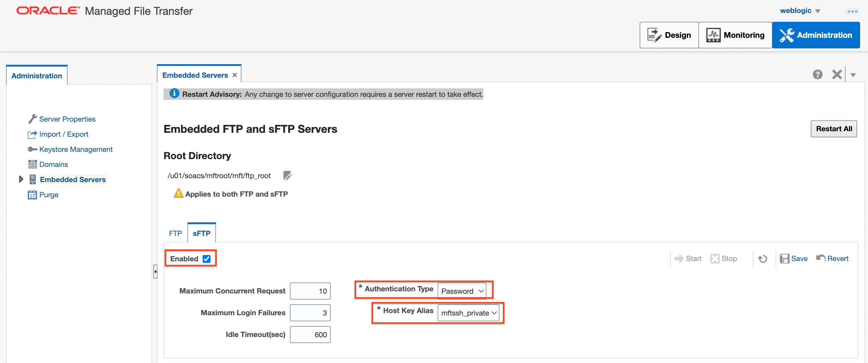The width and height of the screenshot is (868, 363).
Task: Click the Purge calendar icon
Action: click(32, 195)
